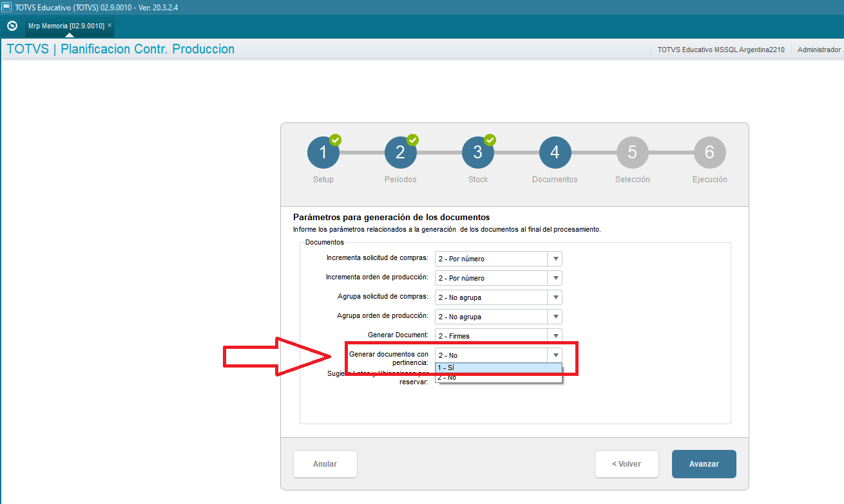The width and height of the screenshot is (844, 504).
Task: Select step 6 Ejecución circle
Action: coord(710,153)
